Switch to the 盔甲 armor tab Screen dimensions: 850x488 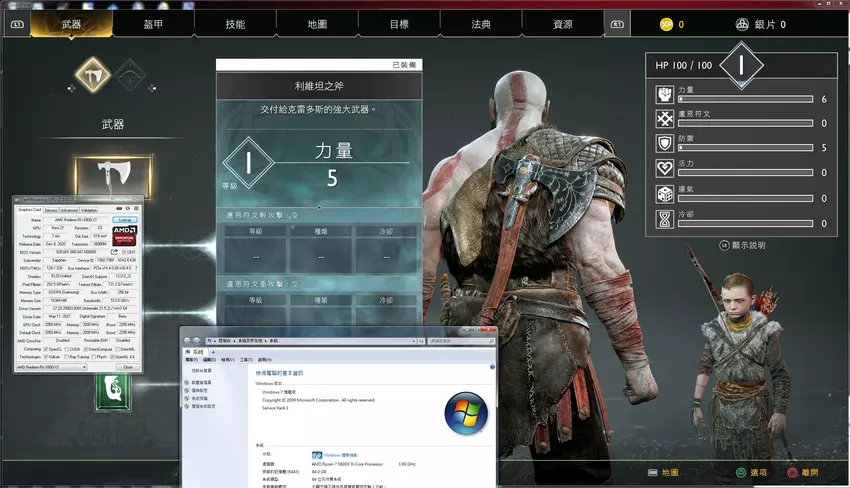154,23
